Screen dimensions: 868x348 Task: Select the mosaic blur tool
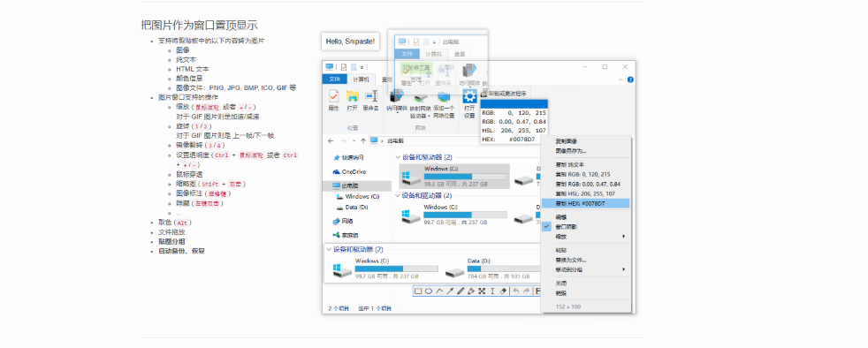(482, 291)
